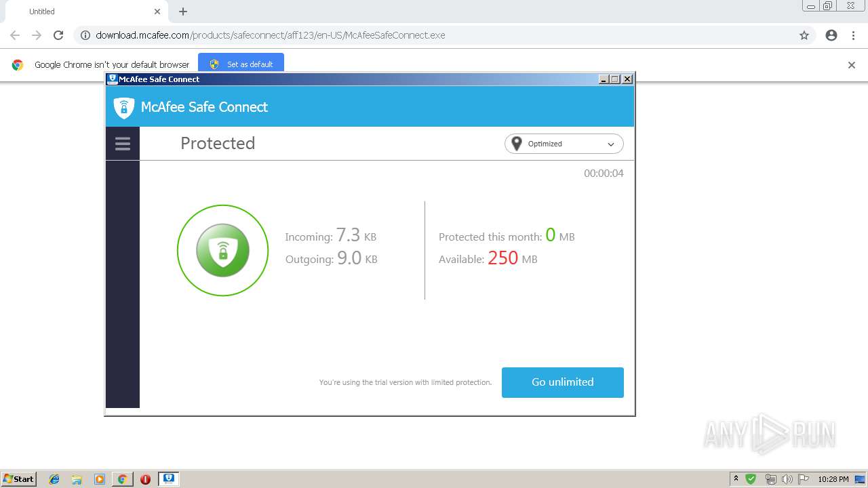Click the address bar URL
The width and height of the screenshot is (868, 488).
(271, 35)
